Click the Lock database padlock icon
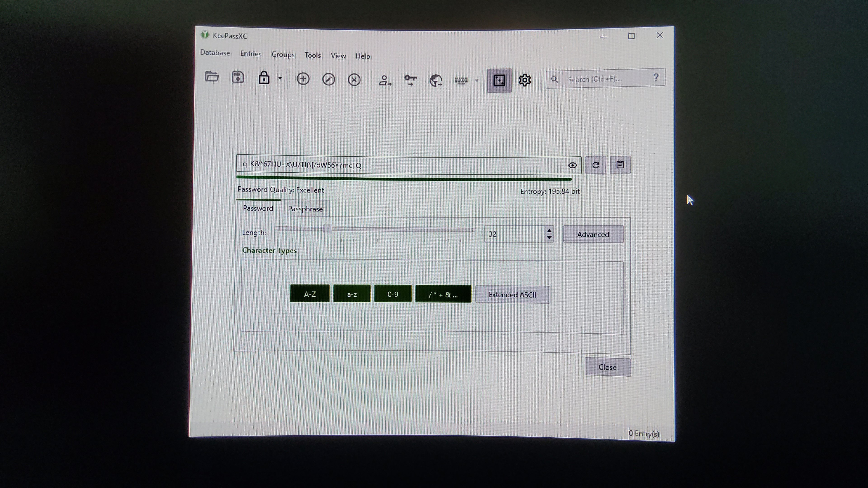 point(264,78)
